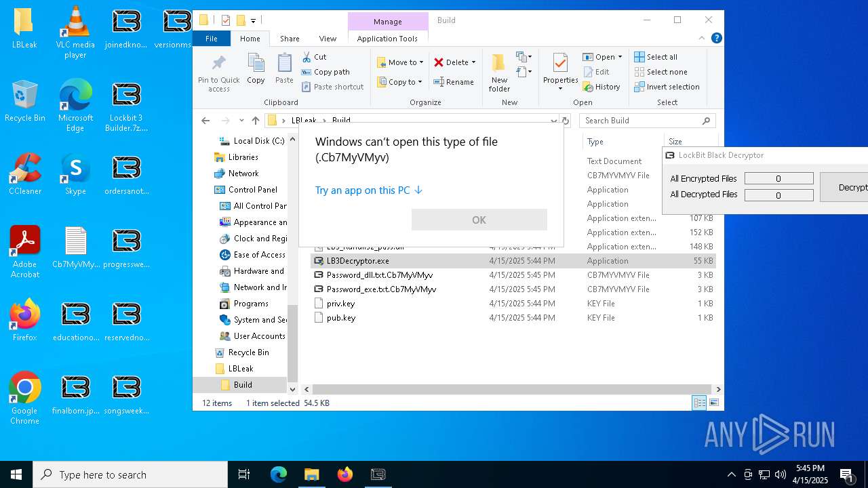This screenshot has width=868, height=488.
Task: Click the Cut scissors command
Action: click(314, 57)
